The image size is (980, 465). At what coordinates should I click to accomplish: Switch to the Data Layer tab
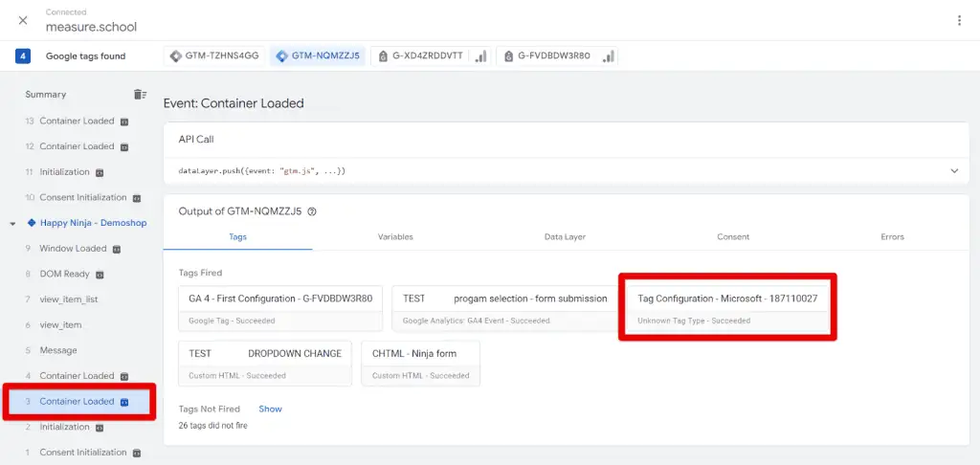point(565,237)
